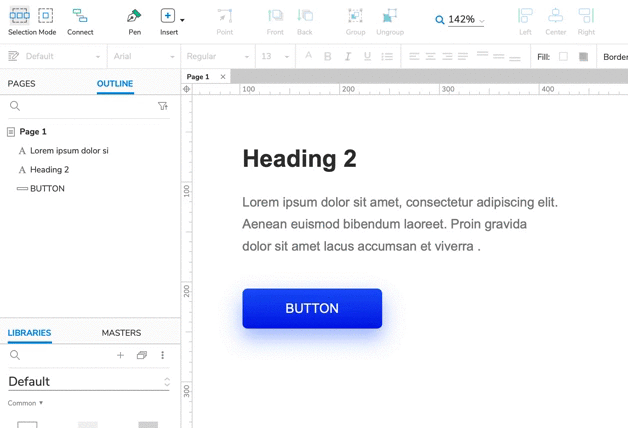Image resolution: width=628 pixels, height=428 pixels.
Task: Justify text alignment
Action: pos(463,56)
